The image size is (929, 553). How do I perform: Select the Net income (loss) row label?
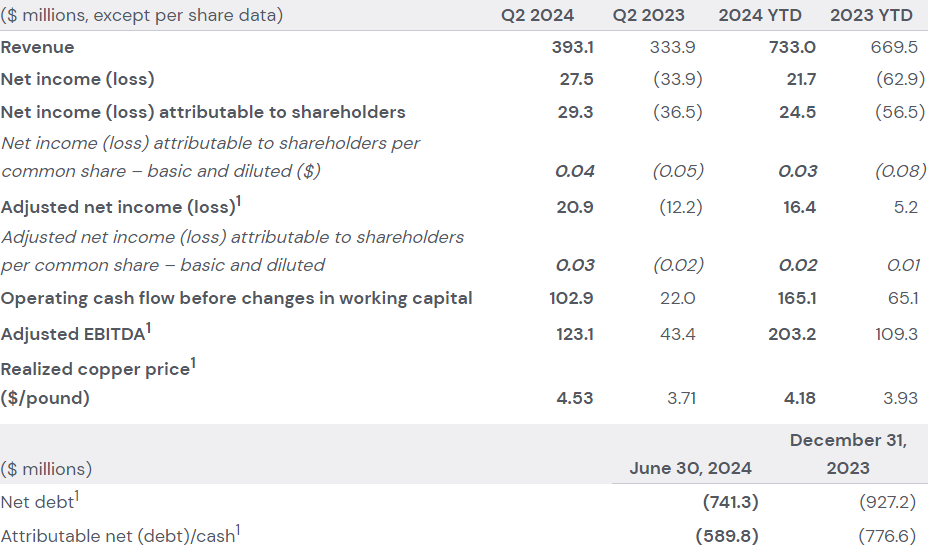pyautogui.click(x=78, y=79)
